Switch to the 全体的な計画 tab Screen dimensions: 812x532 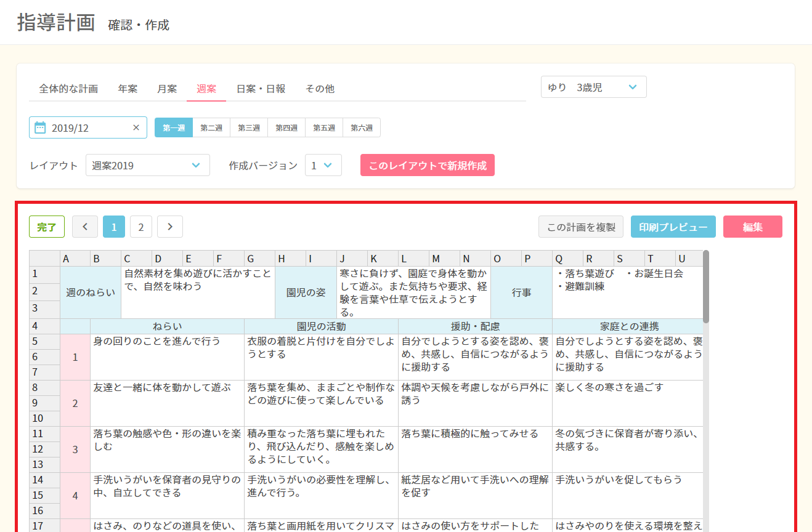[x=68, y=89]
